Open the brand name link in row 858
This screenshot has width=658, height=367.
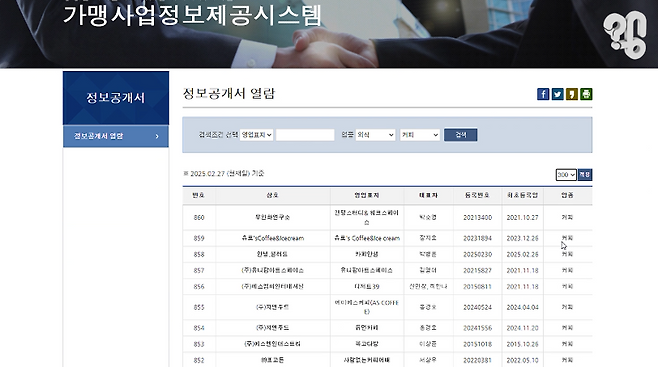coord(367,254)
